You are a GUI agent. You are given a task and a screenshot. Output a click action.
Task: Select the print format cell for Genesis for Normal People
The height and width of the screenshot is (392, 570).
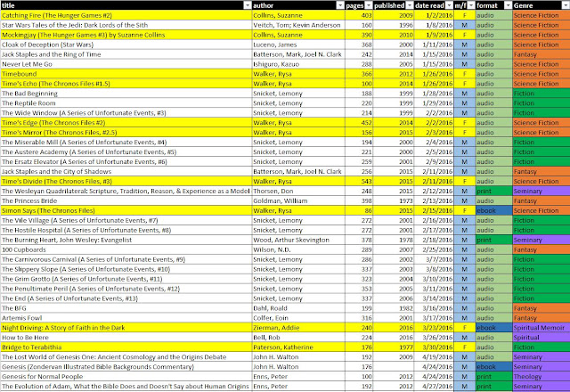(494, 377)
